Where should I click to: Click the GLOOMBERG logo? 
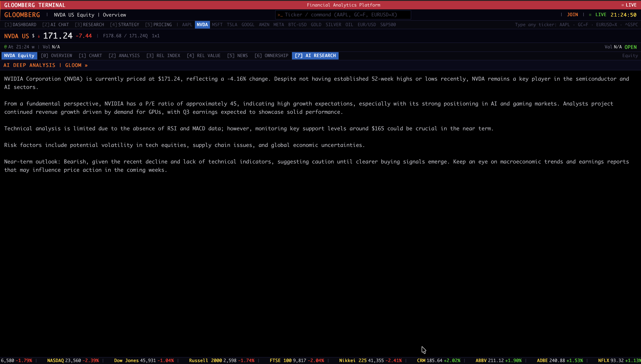(x=22, y=15)
